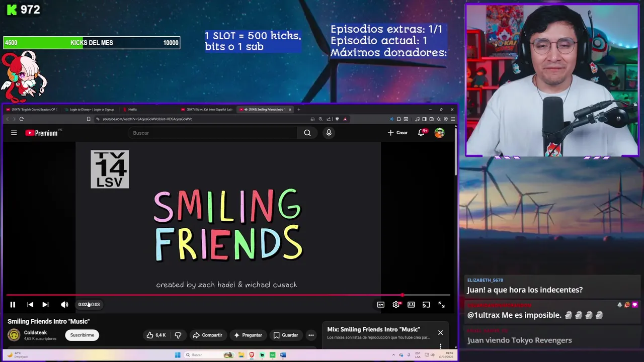
Task: Mute the YouTube player volume
Action: click(x=64, y=304)
